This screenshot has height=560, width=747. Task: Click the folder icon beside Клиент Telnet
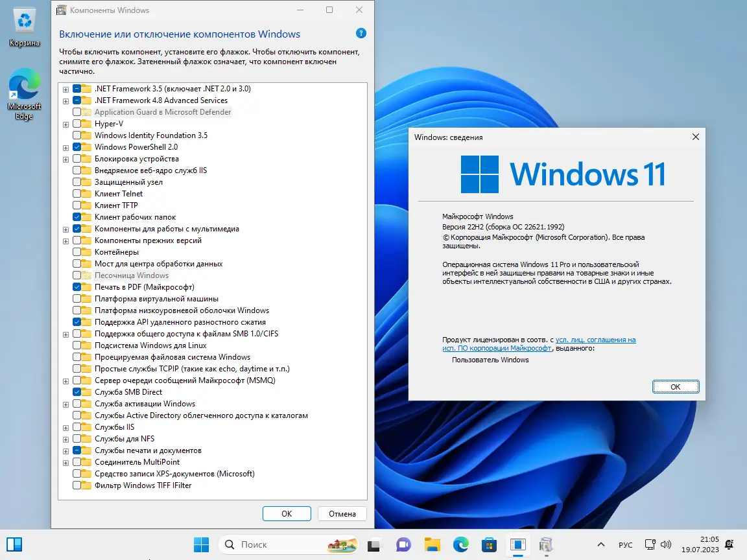click(x=86, y=194)
